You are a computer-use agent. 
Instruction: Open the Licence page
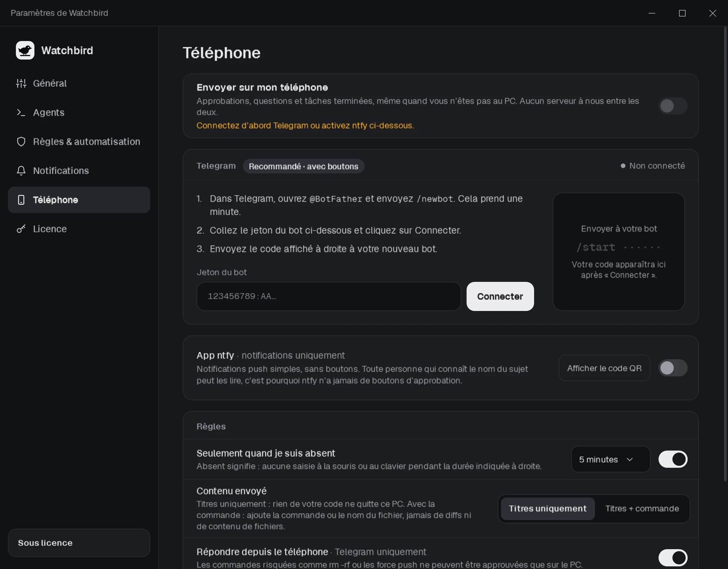79,229
